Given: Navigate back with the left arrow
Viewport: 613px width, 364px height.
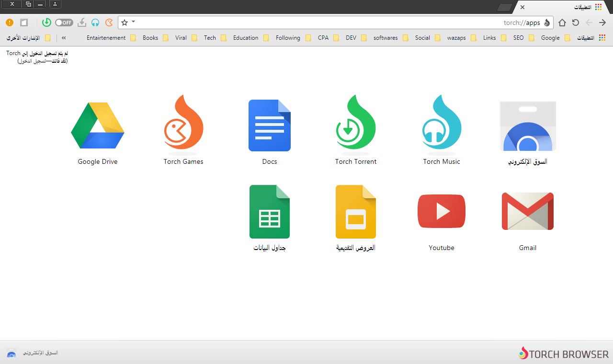Looking at the screenshot, I should 589,23.
